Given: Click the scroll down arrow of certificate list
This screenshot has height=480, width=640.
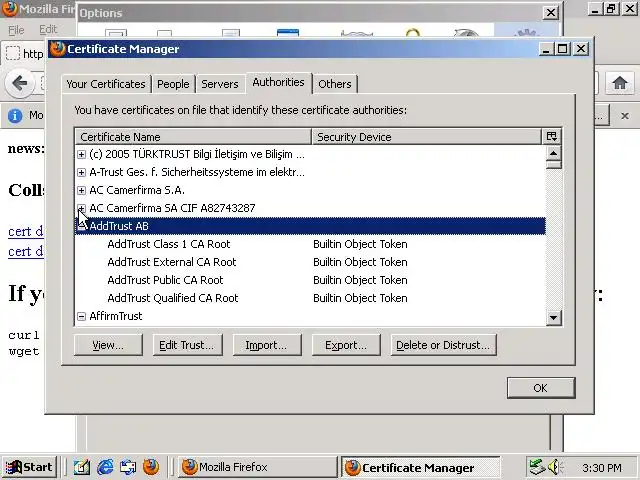Looking at the screenshot, I should coord(553,318).
